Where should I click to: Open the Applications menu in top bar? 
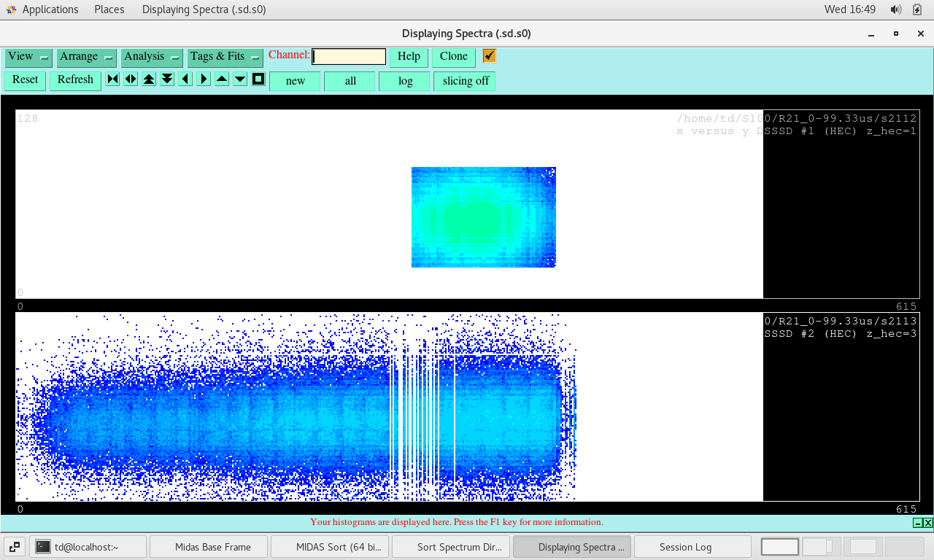pyautogui.click(x=42, y=9)
